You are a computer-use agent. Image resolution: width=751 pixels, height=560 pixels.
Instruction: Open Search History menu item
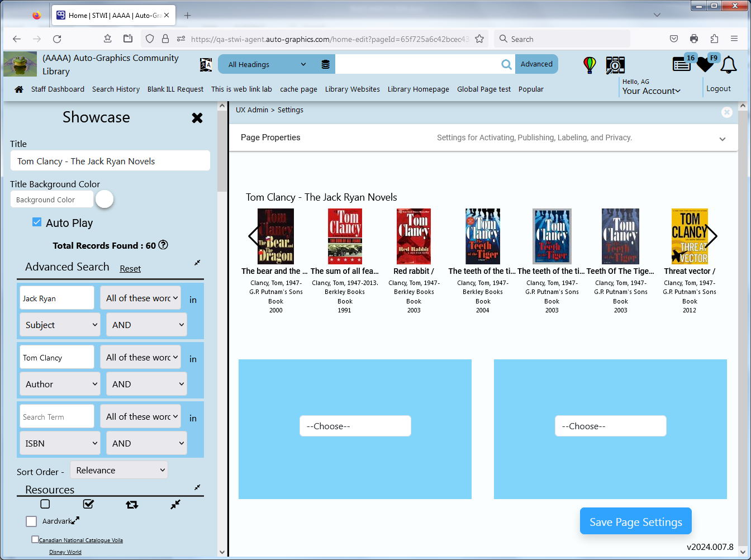tap(116, 89)
